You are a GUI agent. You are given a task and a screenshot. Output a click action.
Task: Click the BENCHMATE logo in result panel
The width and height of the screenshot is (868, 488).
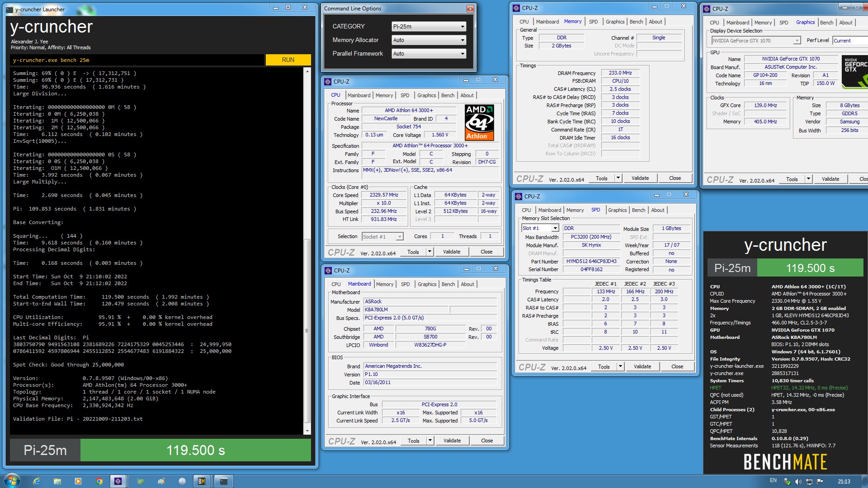pyautogui.click(x=785, y=462)
